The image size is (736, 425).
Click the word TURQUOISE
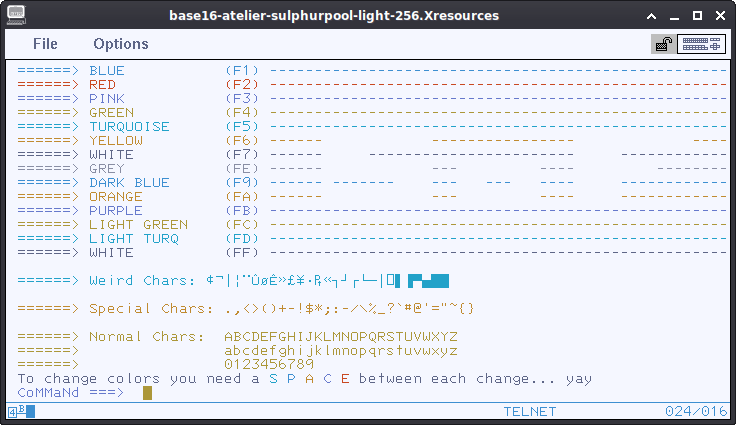tap(130, 127)
